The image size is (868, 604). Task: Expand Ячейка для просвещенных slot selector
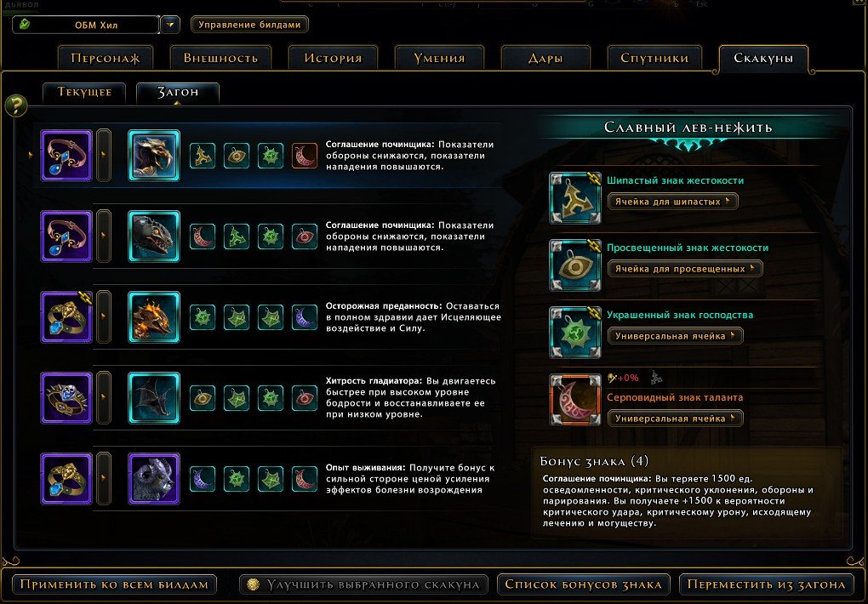tap(685, 269)
